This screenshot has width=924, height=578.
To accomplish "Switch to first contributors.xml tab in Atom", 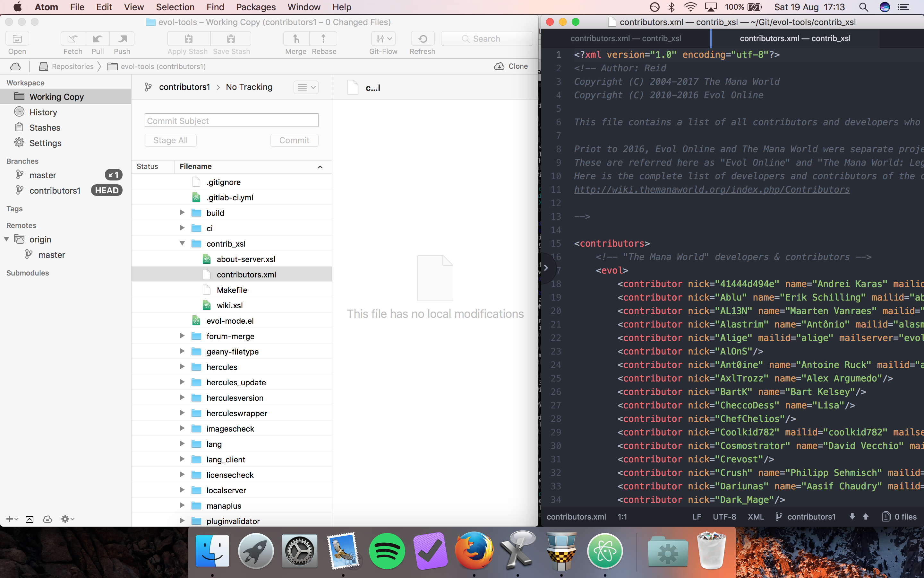I will point(625,38).
